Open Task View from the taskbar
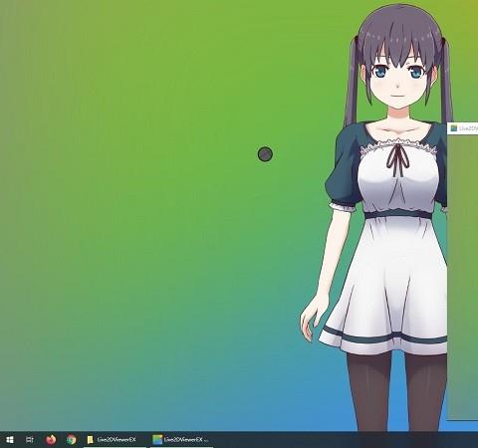The height and width of the screenshot is (448, 478). tap(30, 440)
